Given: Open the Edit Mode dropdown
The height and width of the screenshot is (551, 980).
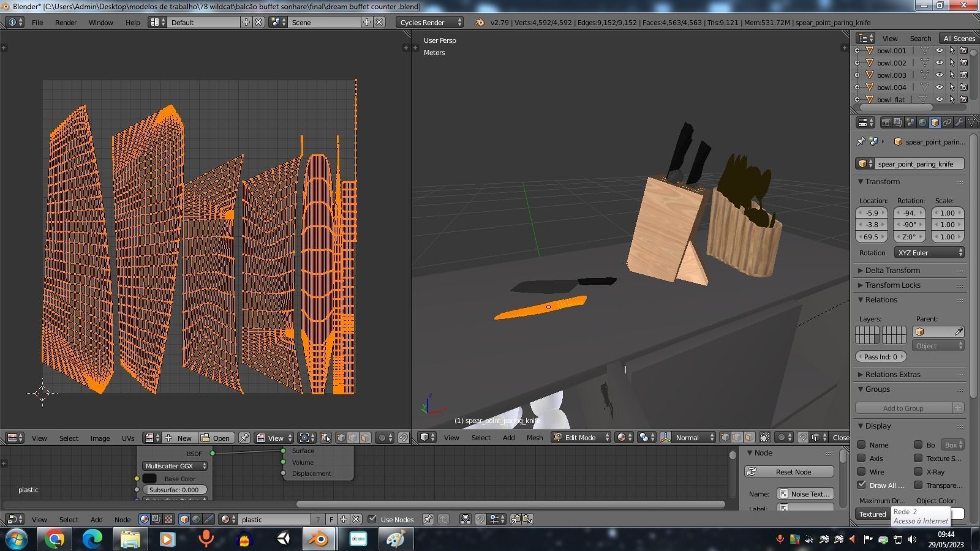Looking at the screenshot, I should coord(581,437).
